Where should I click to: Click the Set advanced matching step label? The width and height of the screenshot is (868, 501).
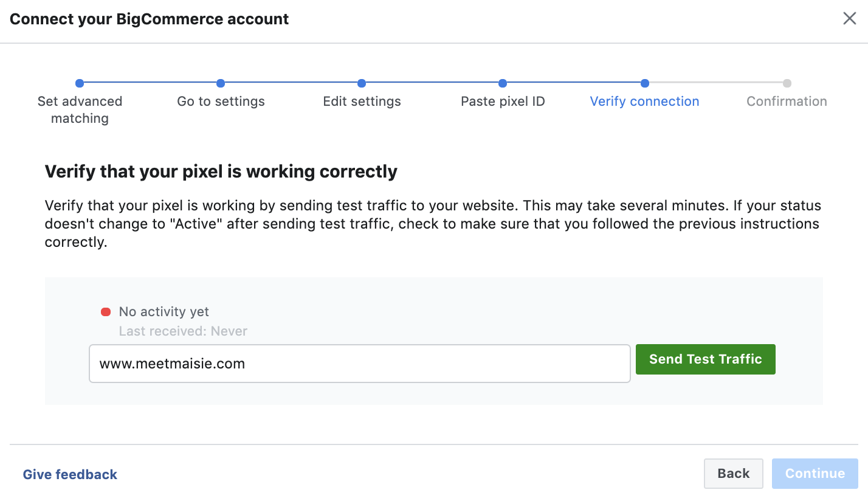coord(80,109)
